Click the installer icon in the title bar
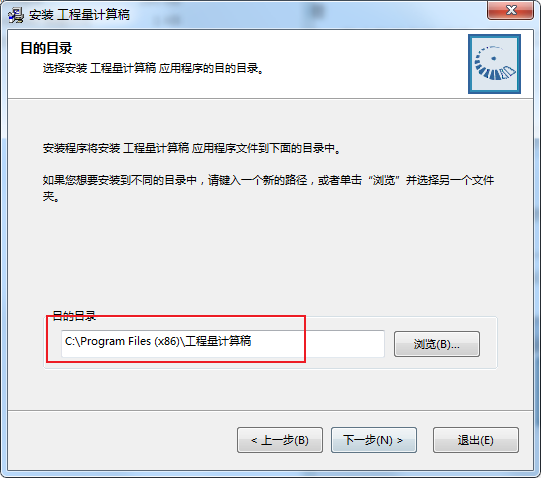Screen dimensions: 541x478 (x=16, y=15)
